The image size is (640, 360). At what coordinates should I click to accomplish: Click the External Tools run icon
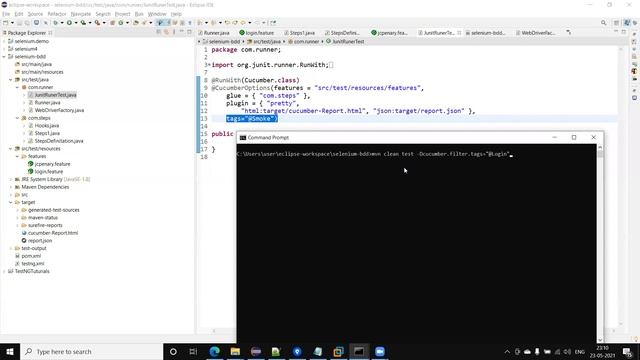(x=98, y=23)
